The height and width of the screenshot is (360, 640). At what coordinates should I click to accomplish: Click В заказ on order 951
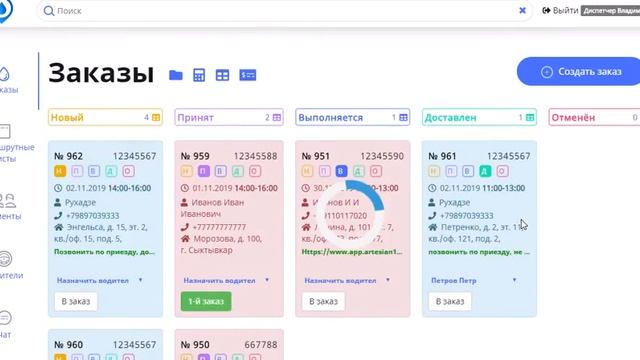pyautogui.click(x=323, y=302)
